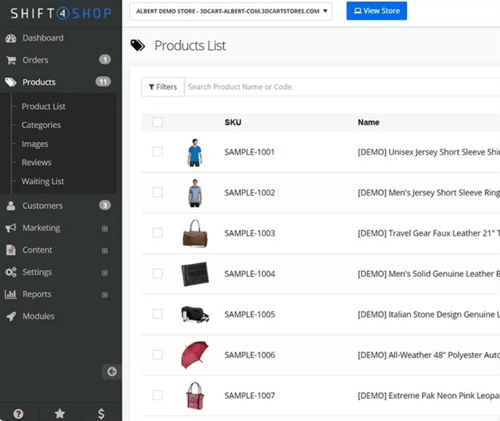Open Reviews submenu item

coord(36,162)
